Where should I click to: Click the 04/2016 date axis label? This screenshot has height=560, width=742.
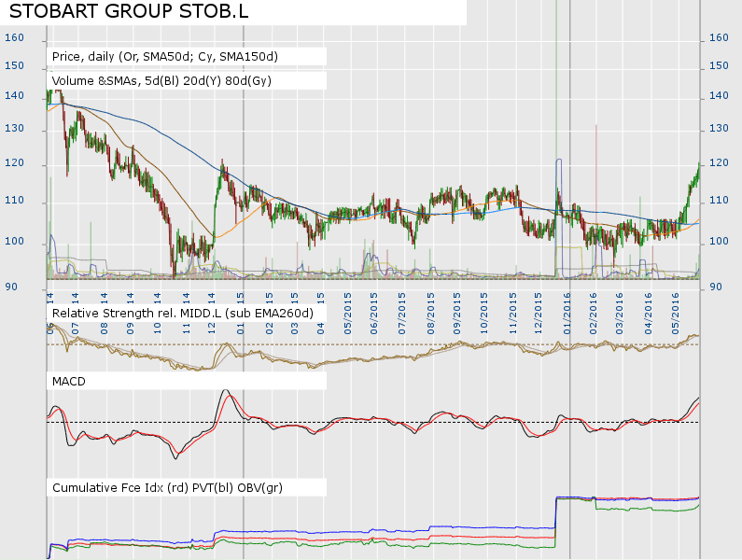[649, 314]
